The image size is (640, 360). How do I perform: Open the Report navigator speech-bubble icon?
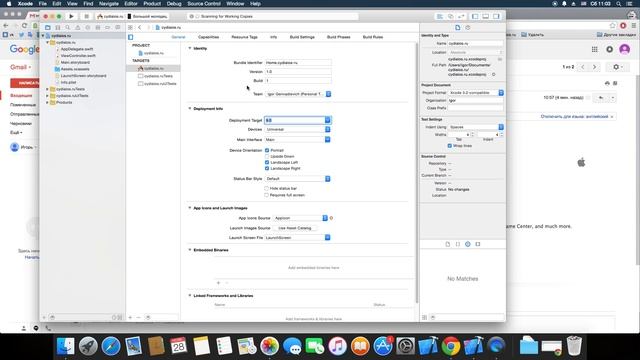tap(118, 27)
